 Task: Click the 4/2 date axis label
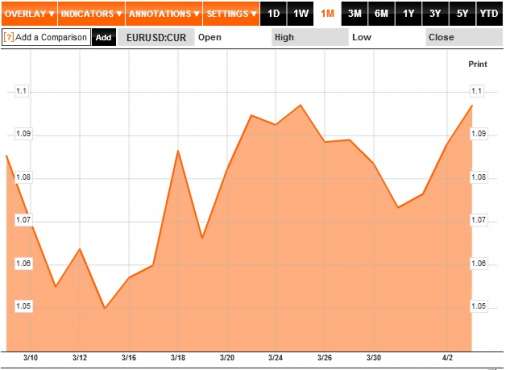coord(447,358)
